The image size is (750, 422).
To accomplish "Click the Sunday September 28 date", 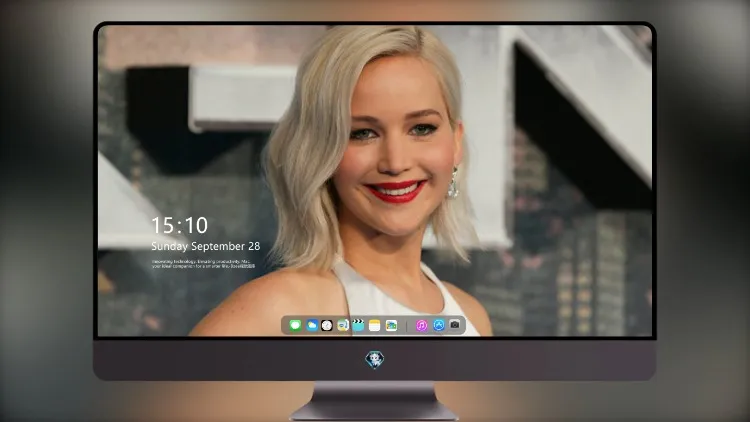I will click(206, 246).
